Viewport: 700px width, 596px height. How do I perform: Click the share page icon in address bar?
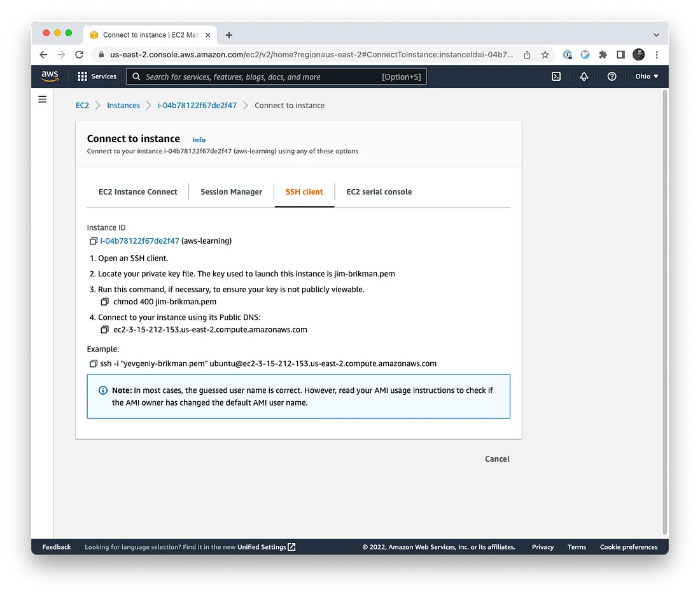(528, 55)
